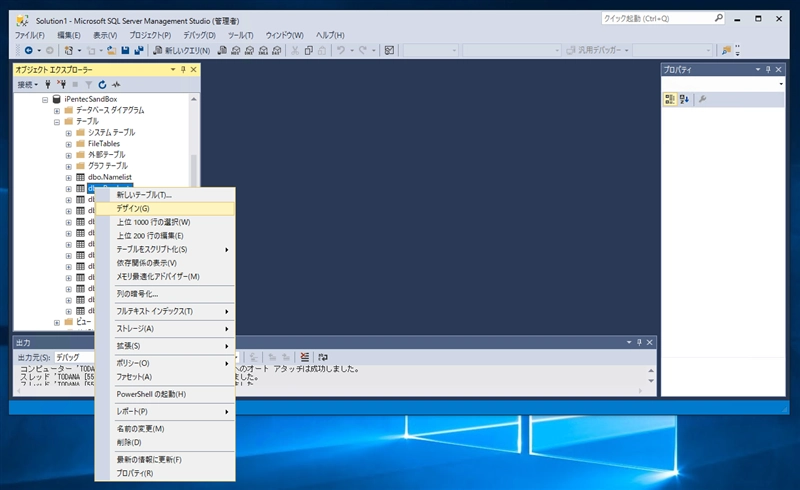Click the クイック起動 search field
This screenshot has width=800, height=490.
click(663, 18)
